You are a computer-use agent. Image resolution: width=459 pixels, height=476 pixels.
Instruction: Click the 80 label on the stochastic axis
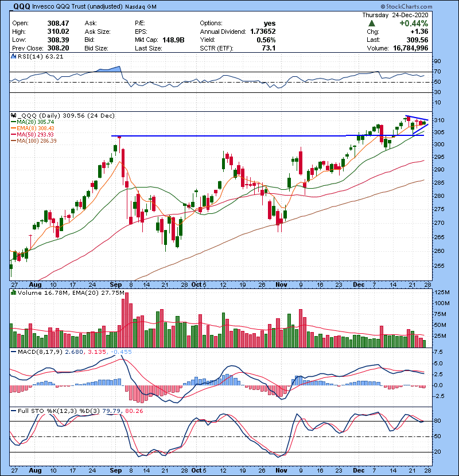tap(437, 421)
